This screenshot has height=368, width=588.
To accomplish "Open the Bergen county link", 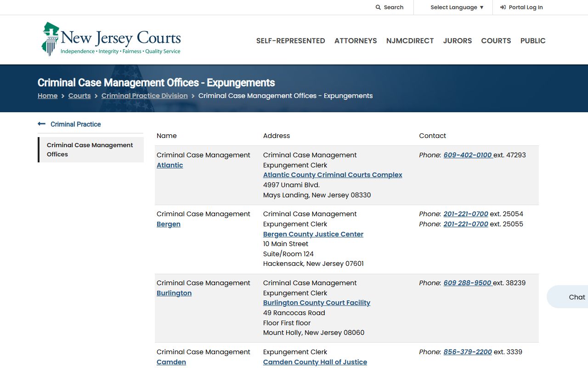I will (169, 224).
